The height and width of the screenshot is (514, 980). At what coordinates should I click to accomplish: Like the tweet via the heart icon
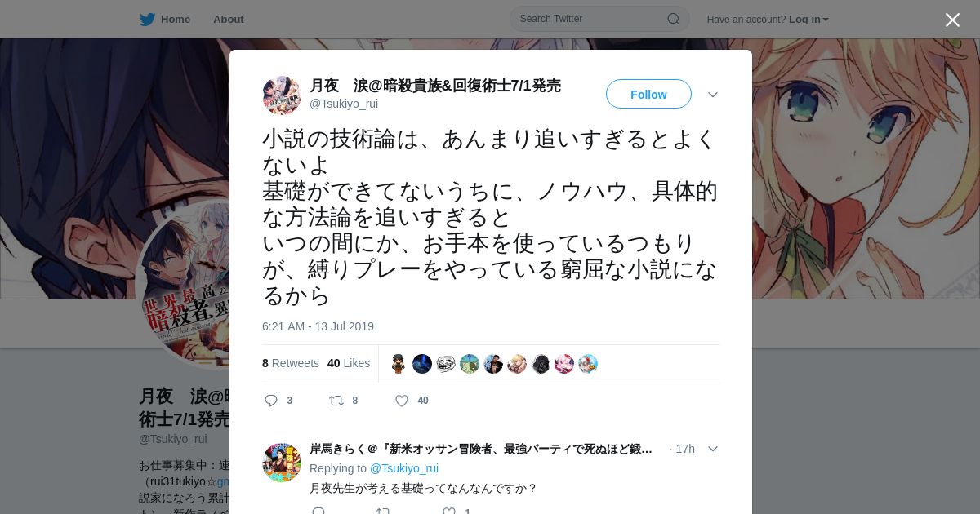(402, 401)
